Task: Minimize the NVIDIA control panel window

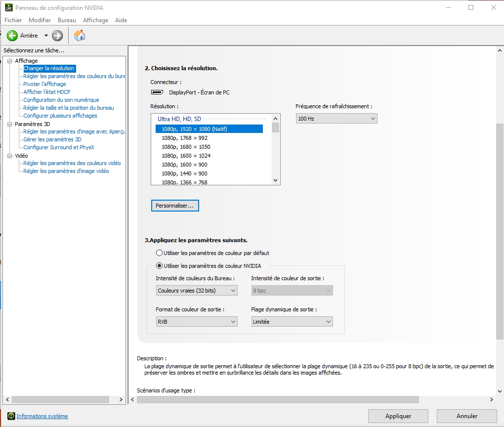Action: click(x=449, y=7)
